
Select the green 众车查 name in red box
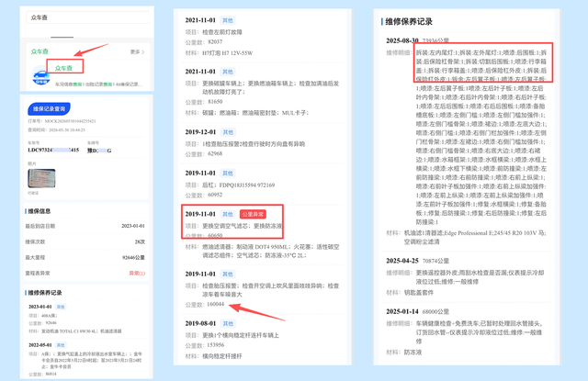coord(63,68)
